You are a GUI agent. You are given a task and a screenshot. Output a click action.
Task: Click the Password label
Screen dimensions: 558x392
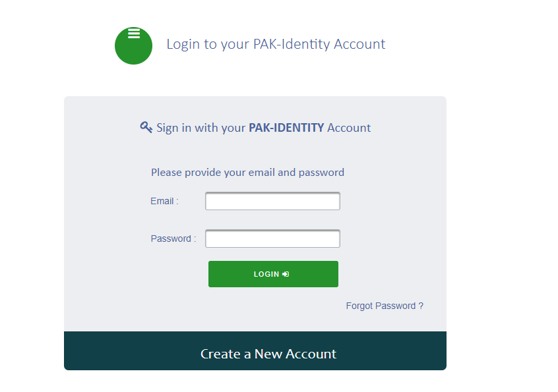[173, 238]
